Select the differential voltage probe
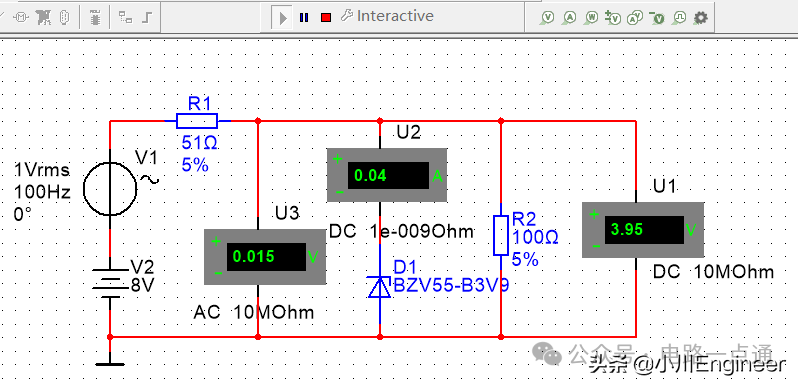 (613, 17)
